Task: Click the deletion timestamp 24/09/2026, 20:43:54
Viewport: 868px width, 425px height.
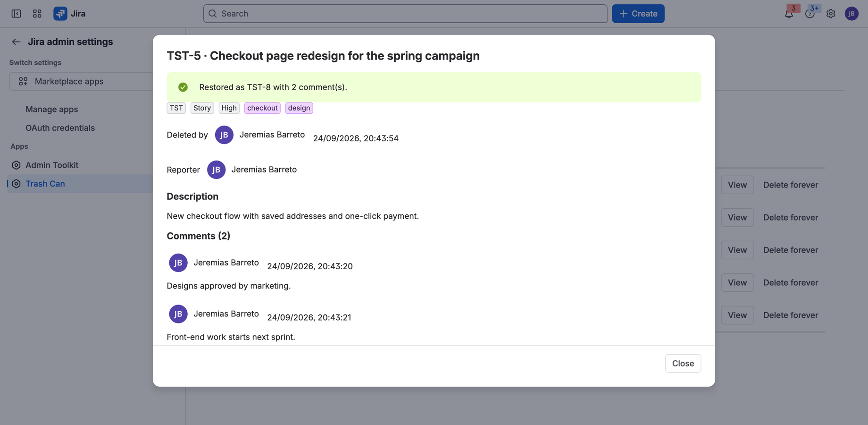Action: (356, 138)
